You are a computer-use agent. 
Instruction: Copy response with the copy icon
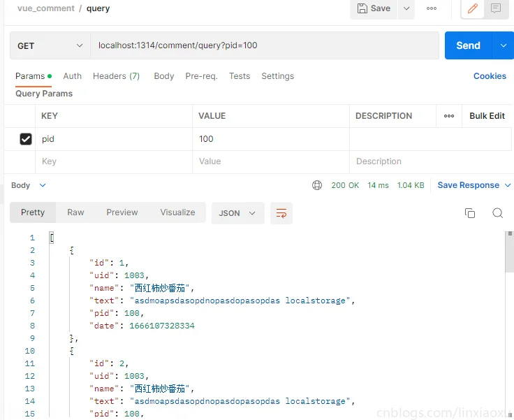point(470,213)
